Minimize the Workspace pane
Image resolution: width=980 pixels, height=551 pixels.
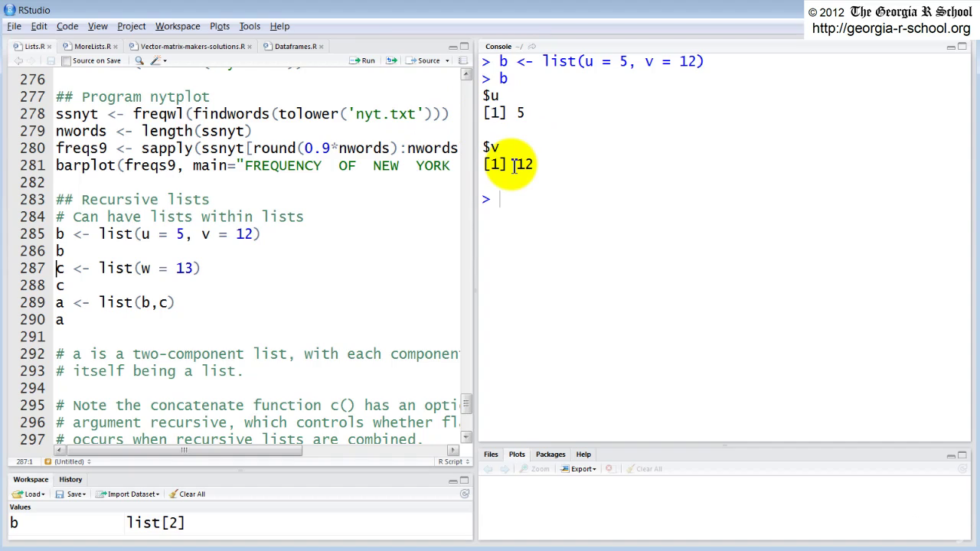(x=452, y=480)
